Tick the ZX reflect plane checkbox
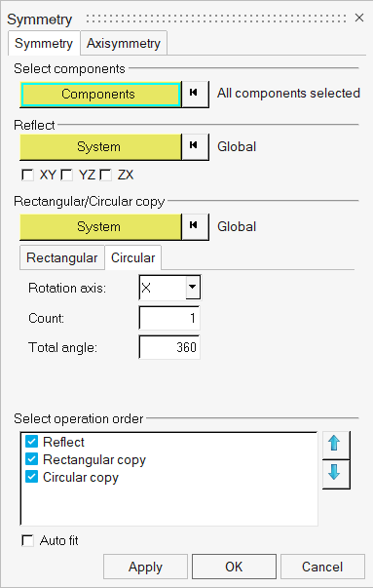 click(x=105, y=175)
